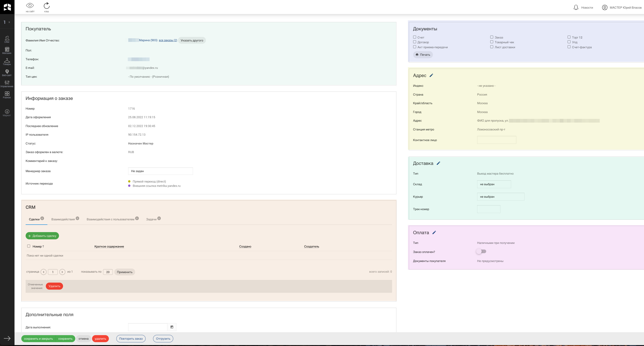644x346 pixels.
Task: Switch to the Задачи tab
Action: [151, 219]
